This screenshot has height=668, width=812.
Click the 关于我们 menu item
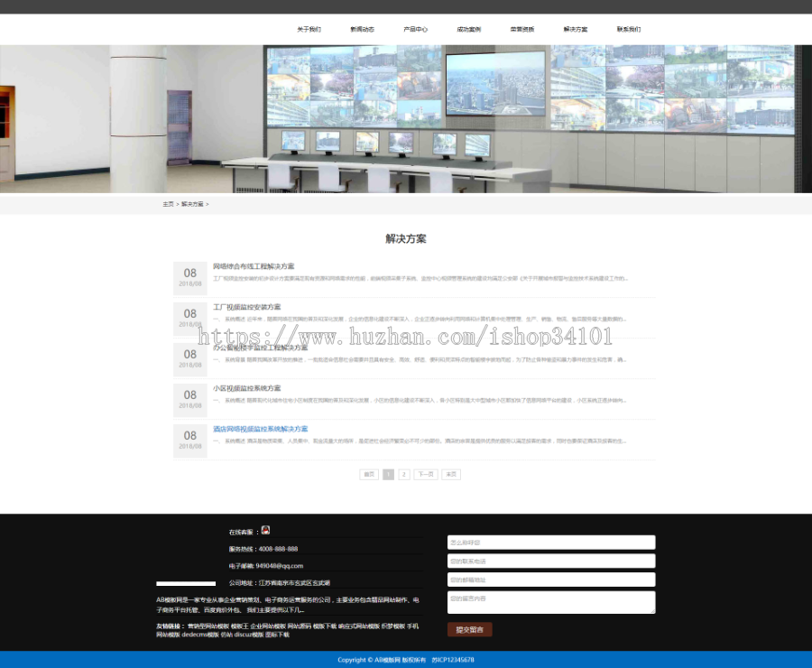tap(310, 28)
